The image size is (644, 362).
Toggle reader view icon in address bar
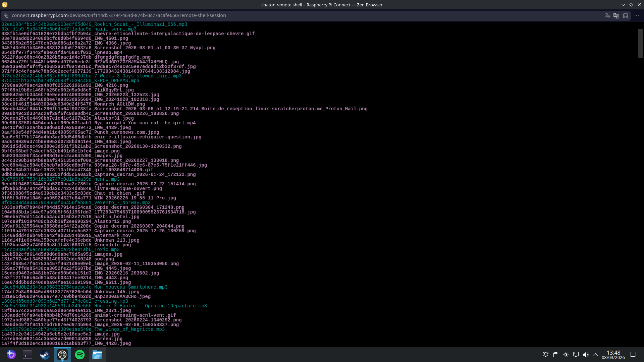pos(626,16)
